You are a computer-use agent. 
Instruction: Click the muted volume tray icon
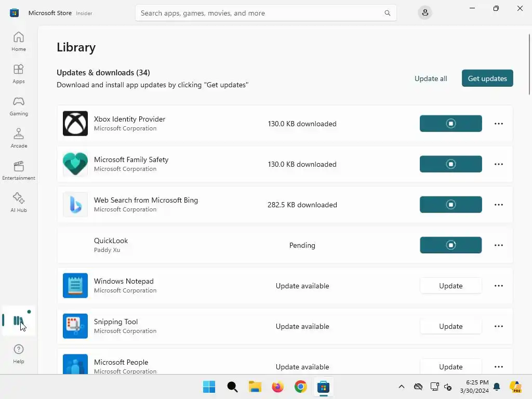coord(448,387)
